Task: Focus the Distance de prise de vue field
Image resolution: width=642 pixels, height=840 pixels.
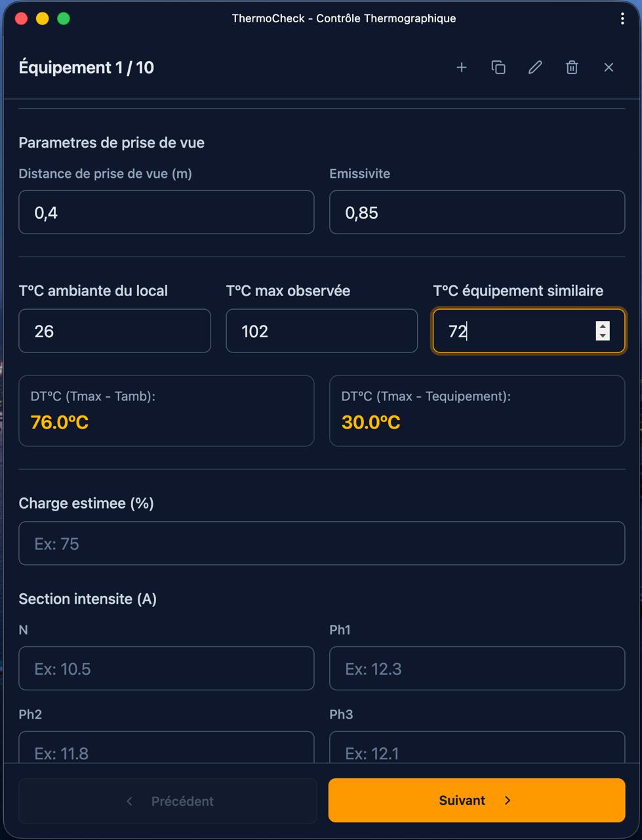Action: pos(167,212)
